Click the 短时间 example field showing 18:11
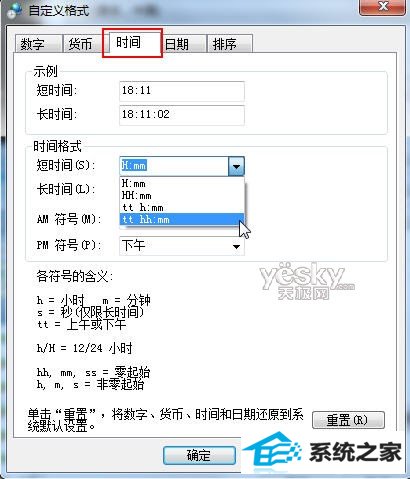This screenshot has width=410, height=479. tap(182, 91)
